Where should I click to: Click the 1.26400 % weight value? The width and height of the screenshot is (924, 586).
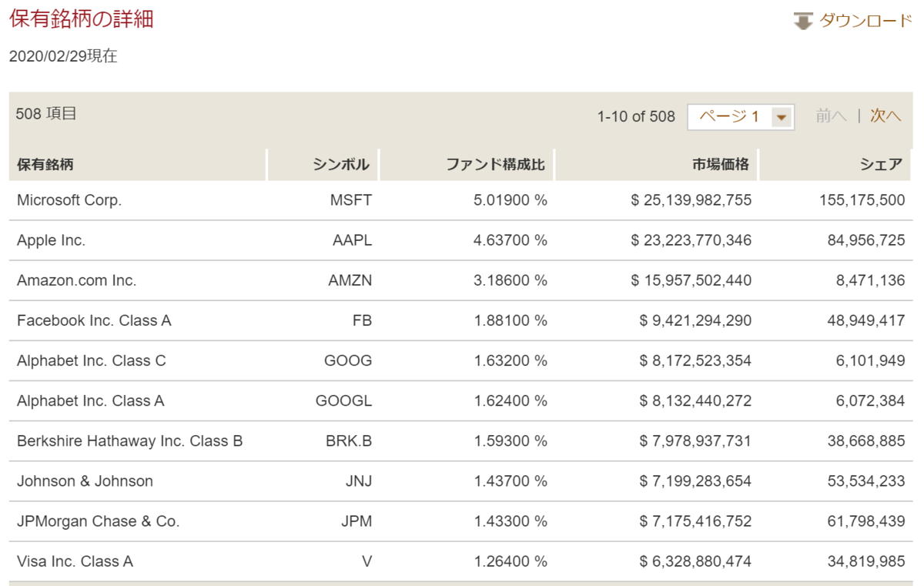pos(511,561)
